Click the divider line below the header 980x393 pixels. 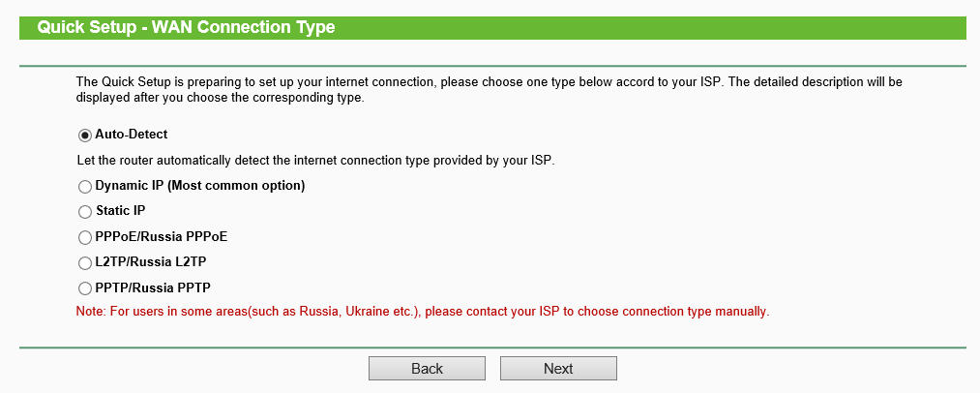click(x=492, y=66)
